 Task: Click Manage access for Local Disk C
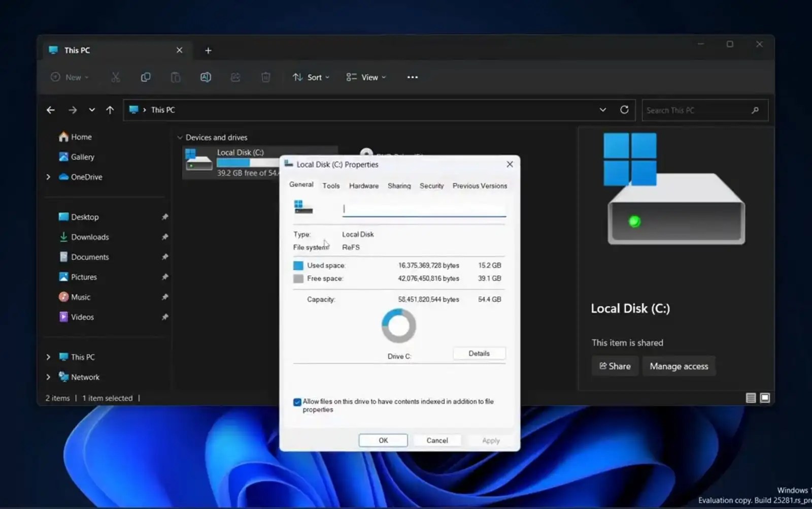[x=679, y=366]
